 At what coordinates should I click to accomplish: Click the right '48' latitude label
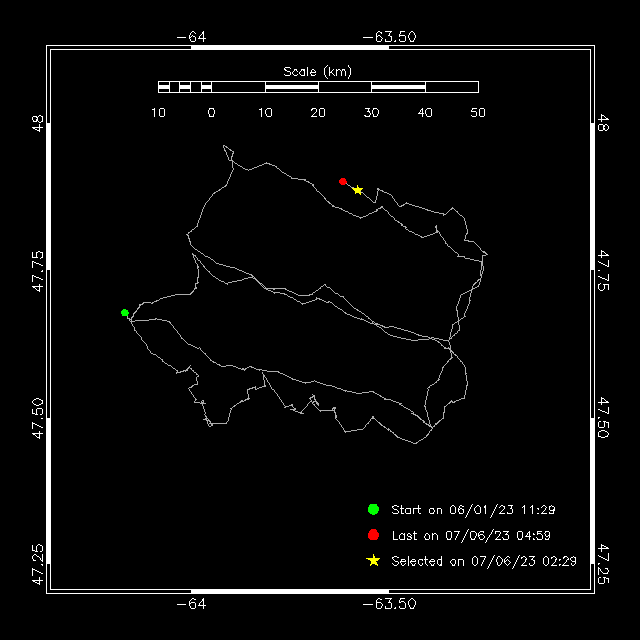tap(603, 123)
